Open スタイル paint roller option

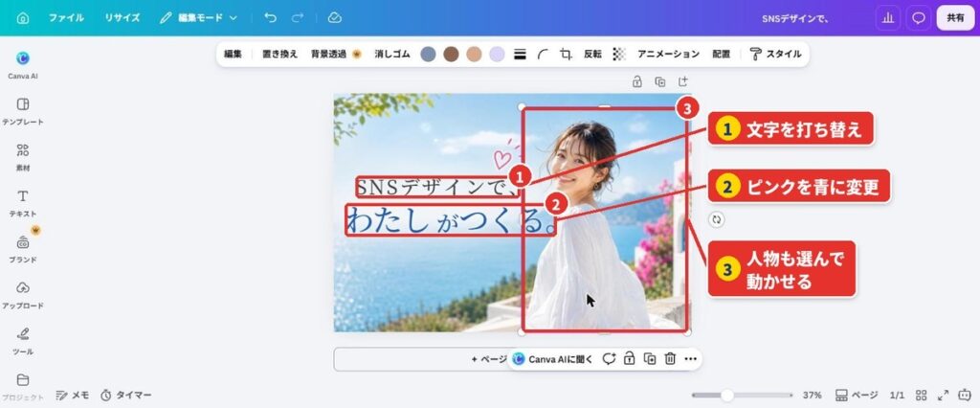(775, 55)
